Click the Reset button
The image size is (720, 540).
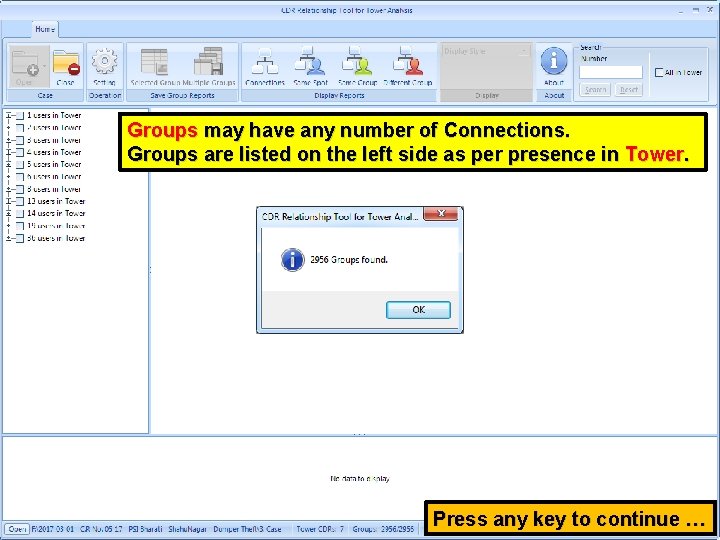[x=629, y=90]
